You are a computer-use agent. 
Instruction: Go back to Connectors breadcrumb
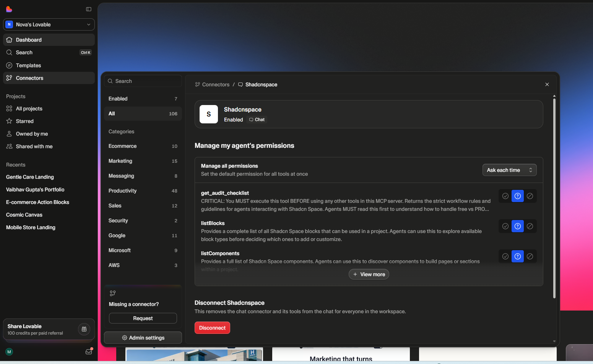[212, 84]
